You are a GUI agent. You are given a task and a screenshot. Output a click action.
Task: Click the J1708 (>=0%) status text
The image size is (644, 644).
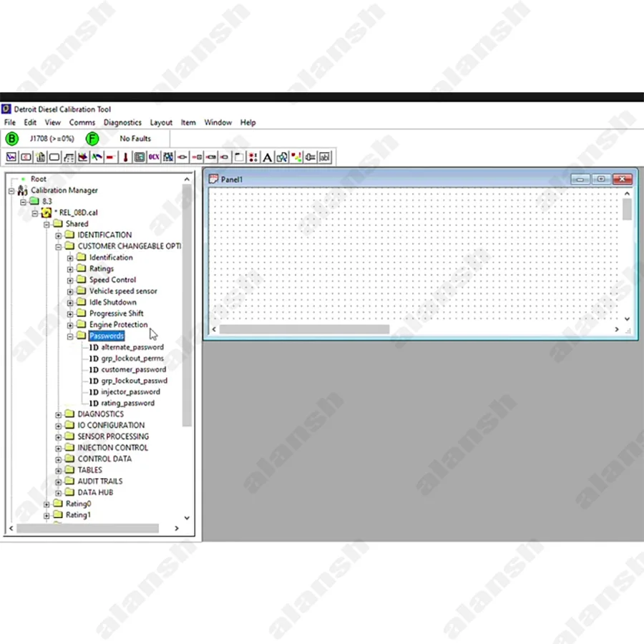[52, 139]
